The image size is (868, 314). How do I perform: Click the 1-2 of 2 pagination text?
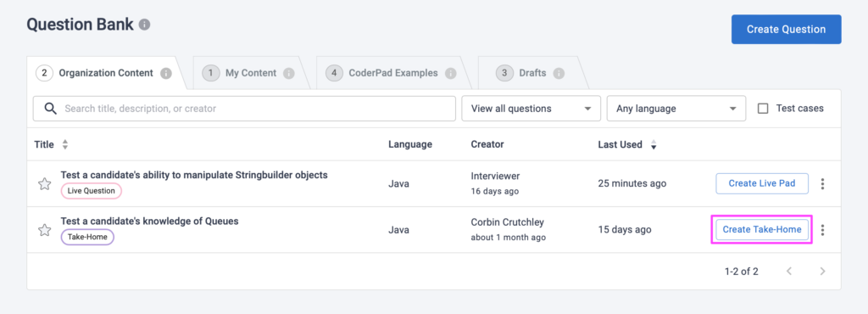742,272
